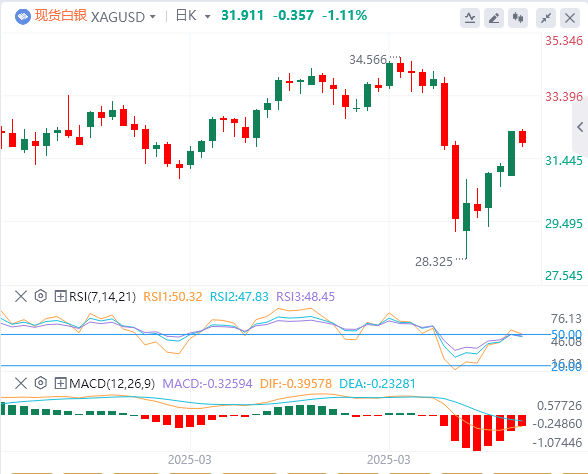This screenshot has width=588, height=474.
Task: Expand the MACD panel plus icon
Action: (x=60, y=383)
